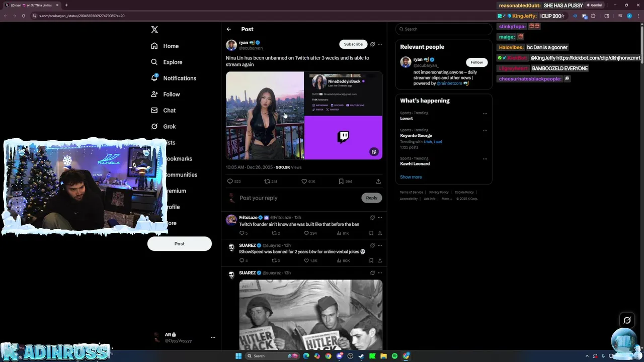
Task: Open account menu dots beside AR
Action: pyautogui.click(x=213, y=337)
